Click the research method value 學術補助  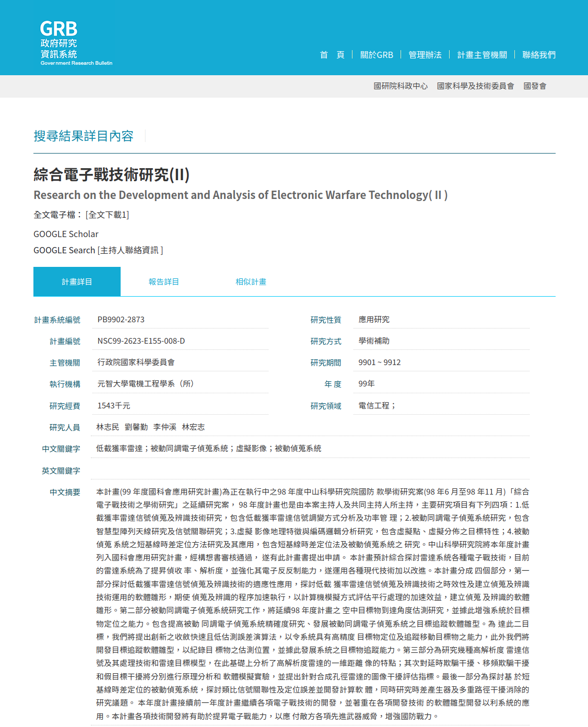374,341
